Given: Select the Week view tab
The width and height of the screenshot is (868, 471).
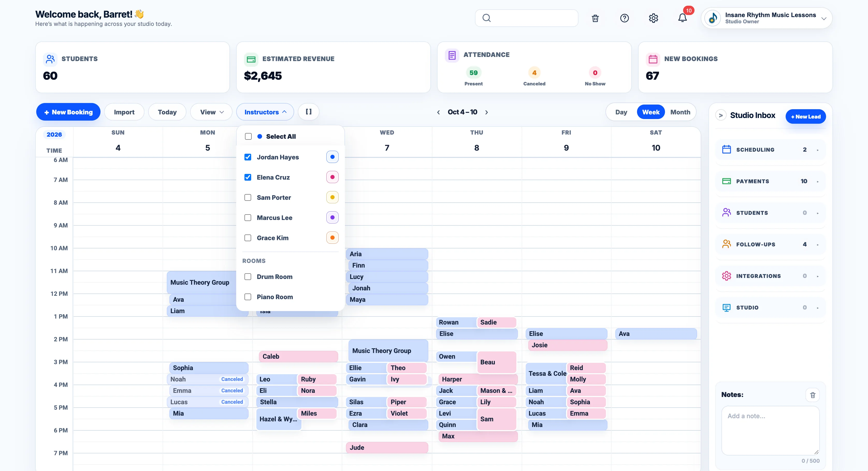Looking at the screenshot, I should tap(651, 112).
